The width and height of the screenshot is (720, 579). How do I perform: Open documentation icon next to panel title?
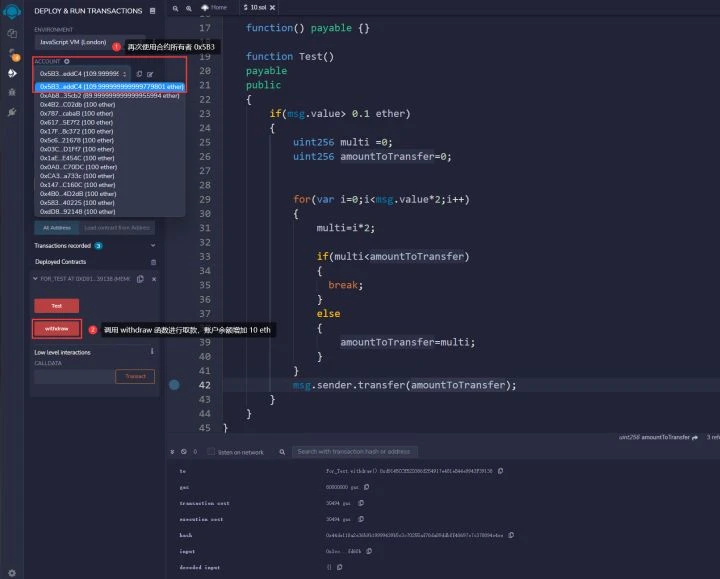[x=152, y=11]
